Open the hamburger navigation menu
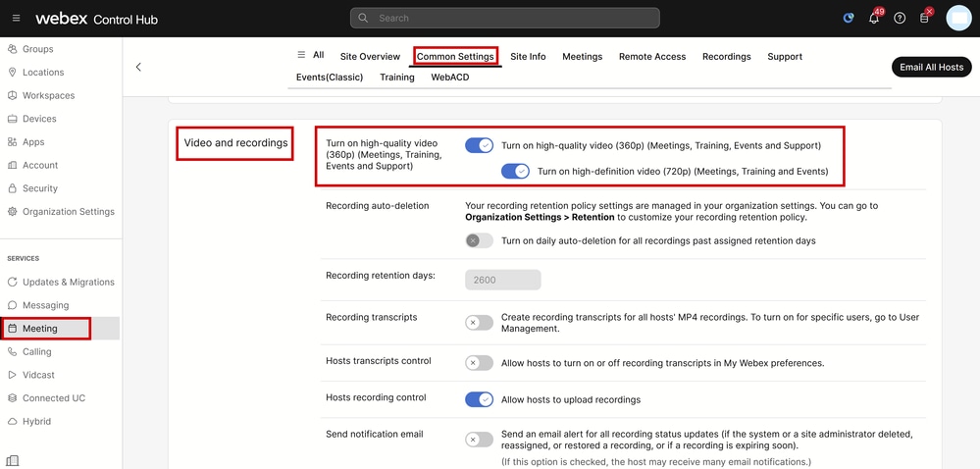This screenshot has height=469, width=980. tap(17, 18)
